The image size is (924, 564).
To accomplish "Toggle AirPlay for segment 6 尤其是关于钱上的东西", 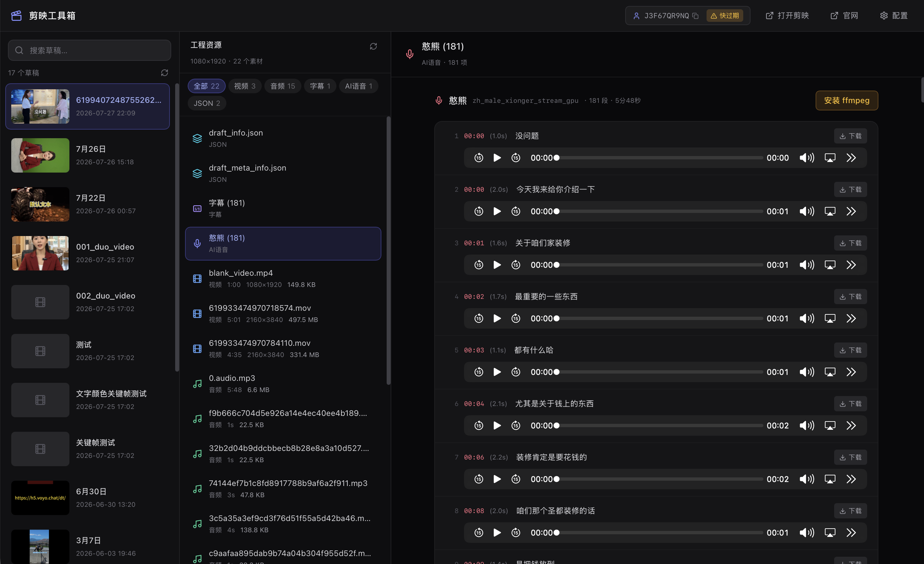I will 830,425.
